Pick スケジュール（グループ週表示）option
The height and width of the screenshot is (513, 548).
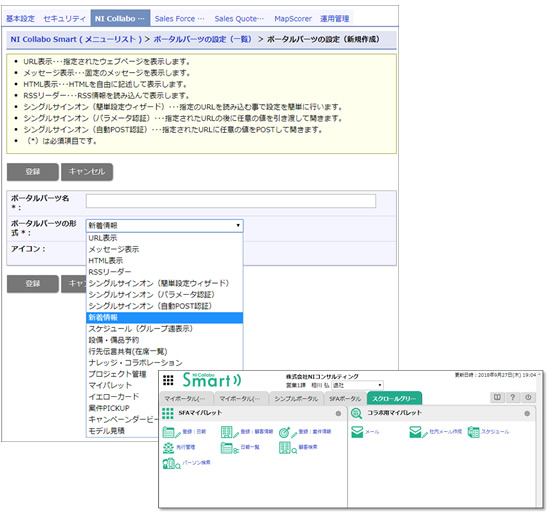pyautogui.click(x=164, y=329)
